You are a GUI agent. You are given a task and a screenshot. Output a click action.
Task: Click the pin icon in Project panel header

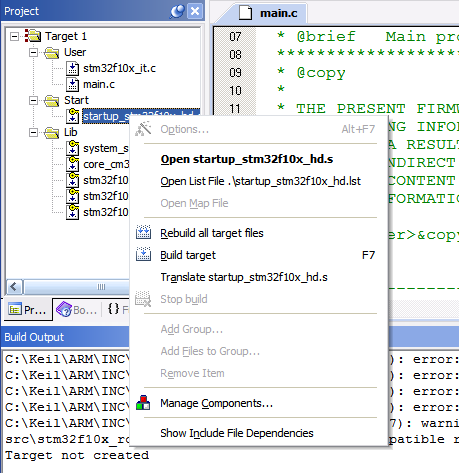(177, 11)
